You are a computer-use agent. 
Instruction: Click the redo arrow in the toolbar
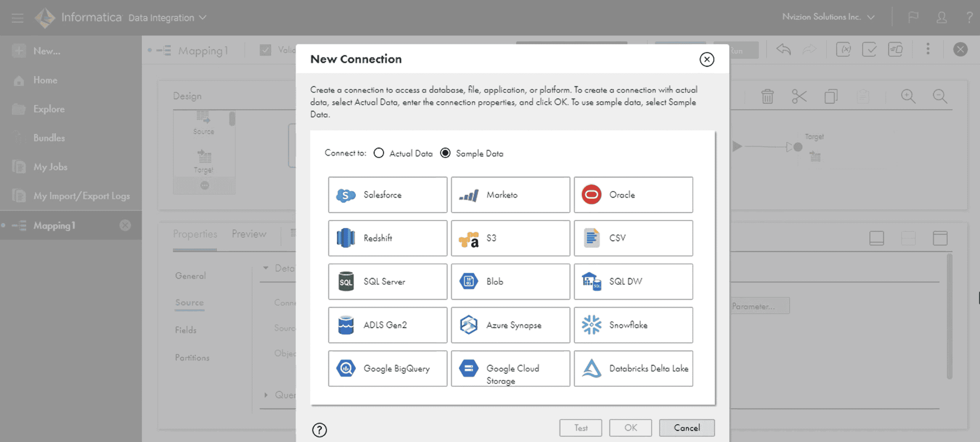(x=809, y=49)
